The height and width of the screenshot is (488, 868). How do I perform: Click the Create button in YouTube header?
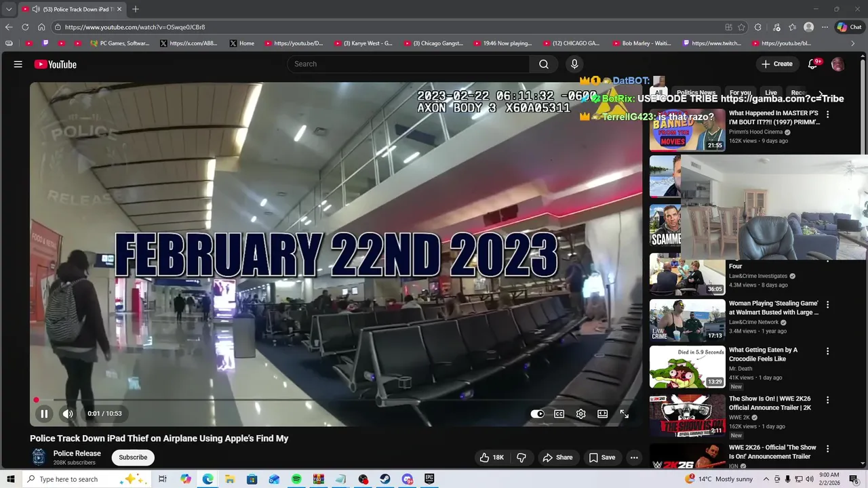click(776, 64)
